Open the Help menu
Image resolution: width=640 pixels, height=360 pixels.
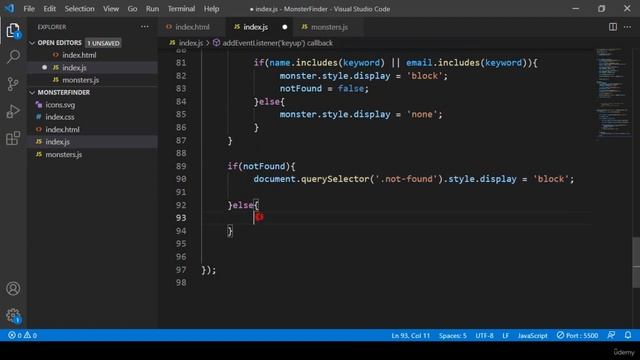coord(211,9)
